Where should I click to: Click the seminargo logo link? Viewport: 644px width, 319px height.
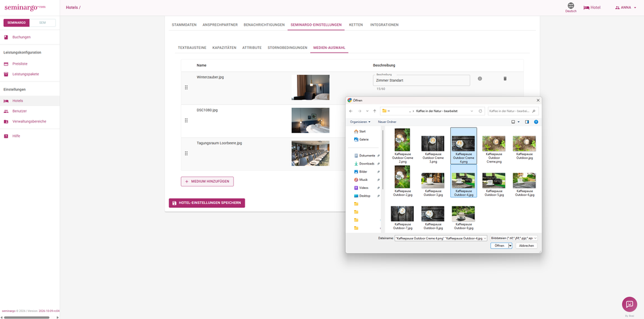[x=25, y=8]
